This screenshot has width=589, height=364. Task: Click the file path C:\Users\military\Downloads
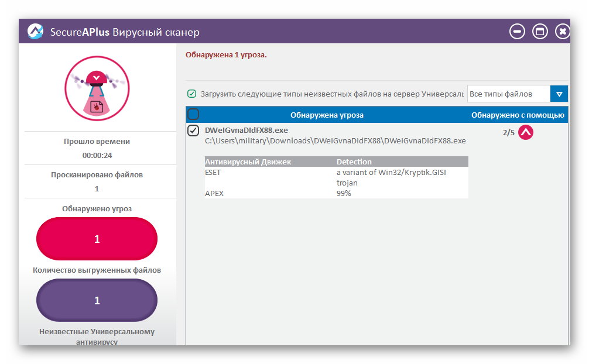pos(335,141)
